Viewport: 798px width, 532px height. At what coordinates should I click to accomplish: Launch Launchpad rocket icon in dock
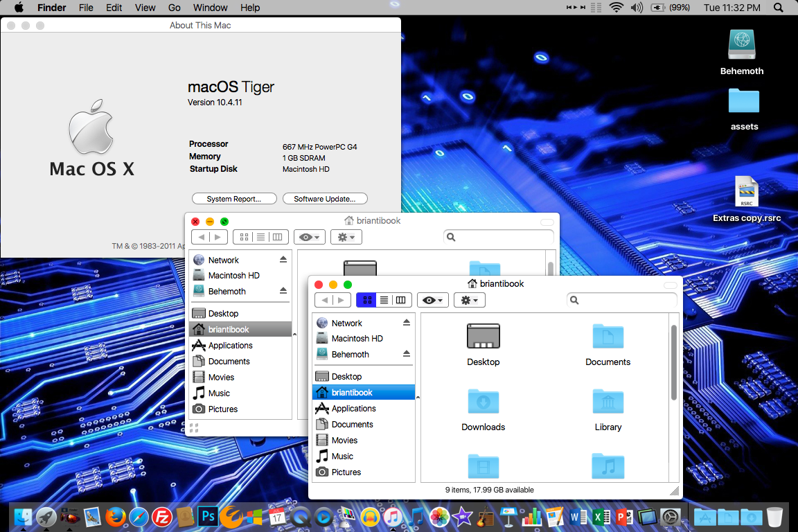(x=46, y=517)
